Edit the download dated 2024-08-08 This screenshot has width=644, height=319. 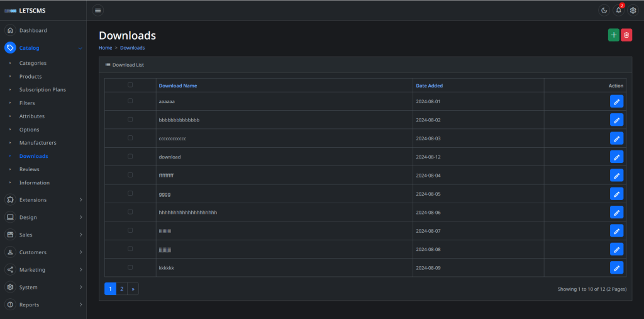tap(616, 250)
